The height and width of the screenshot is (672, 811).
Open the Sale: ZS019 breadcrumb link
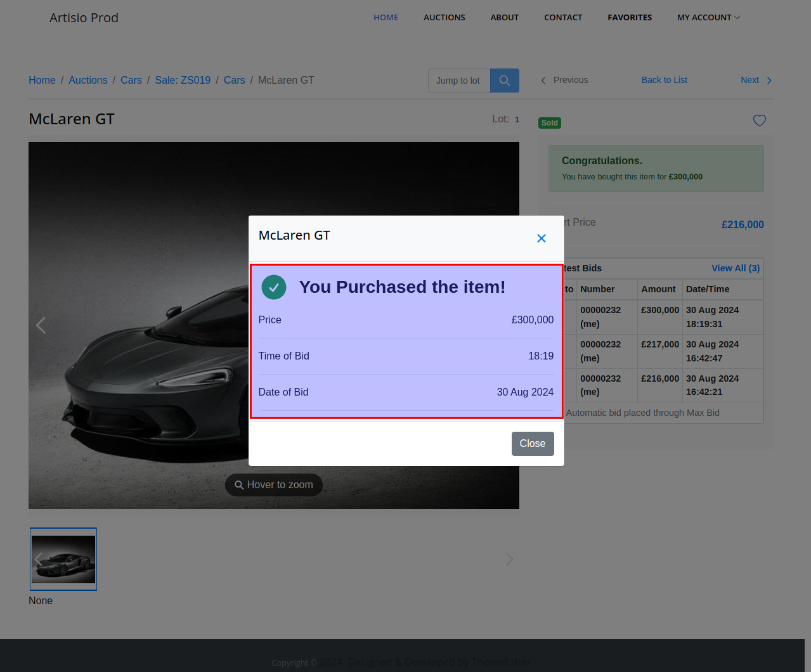pos(183,80)
